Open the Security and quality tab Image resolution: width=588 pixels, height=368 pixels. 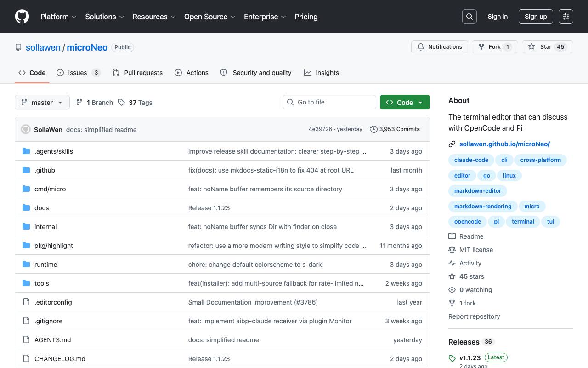(x=256, y=73)
